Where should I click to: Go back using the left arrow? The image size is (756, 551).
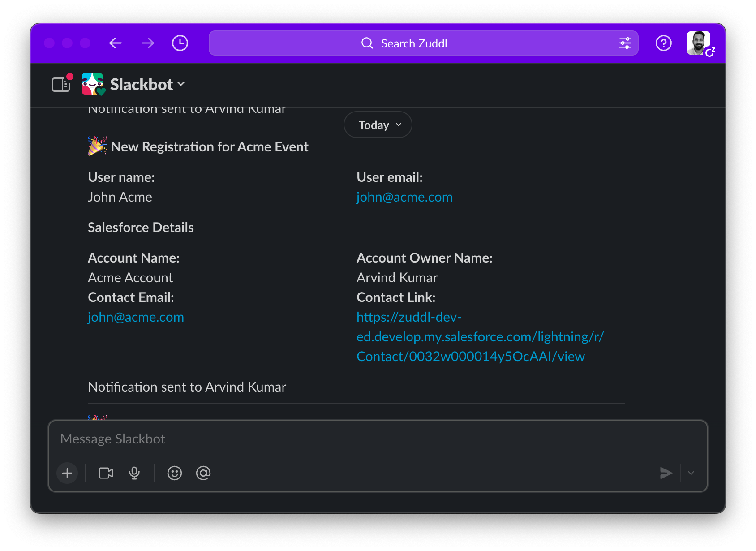pyautogui.click(x=116, y=43)
